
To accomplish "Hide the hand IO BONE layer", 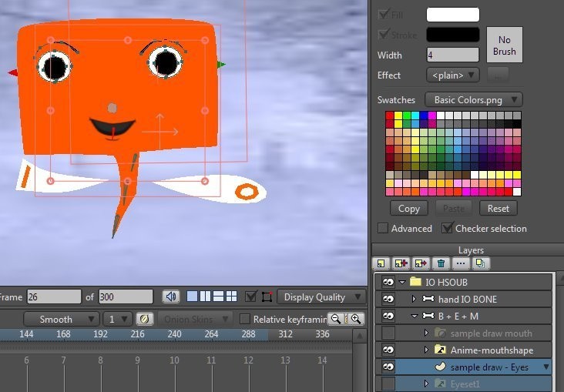I will click(x=388, y=299).
